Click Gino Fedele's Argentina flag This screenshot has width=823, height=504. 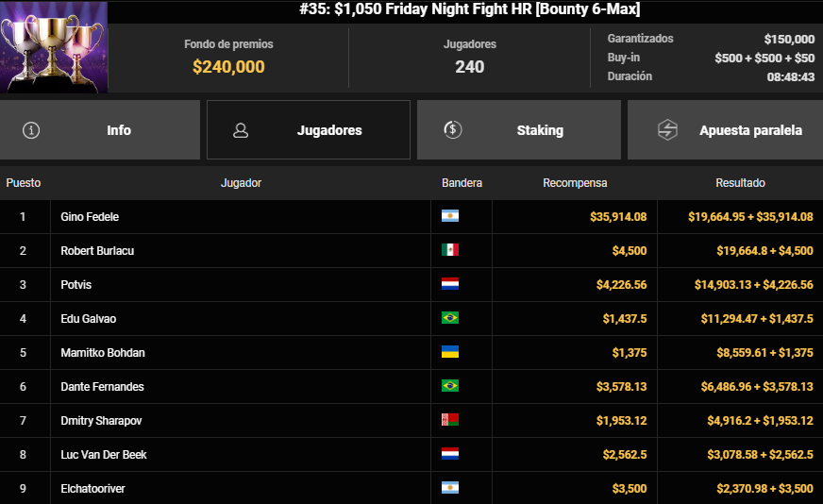click(450, 216)
